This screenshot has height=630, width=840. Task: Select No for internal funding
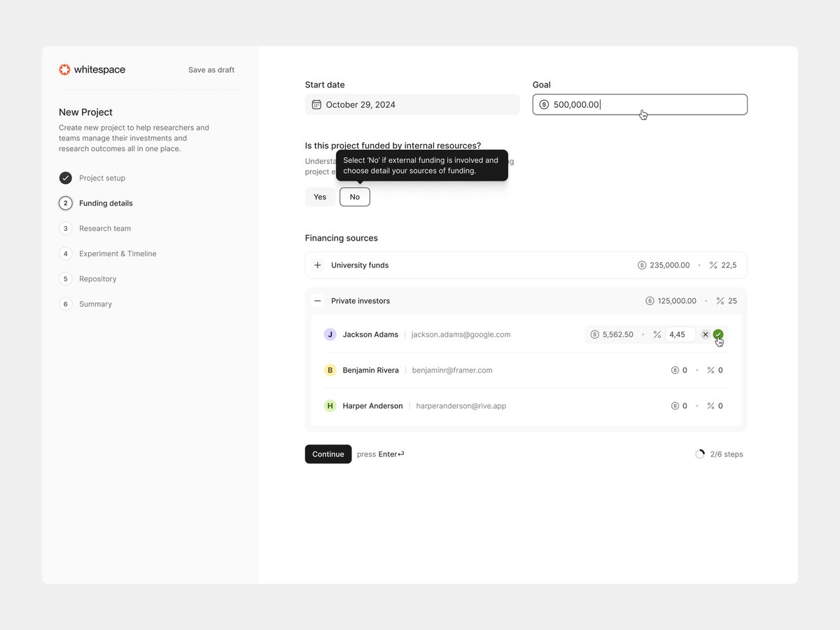pyautogui.click(x=355, y=197)
